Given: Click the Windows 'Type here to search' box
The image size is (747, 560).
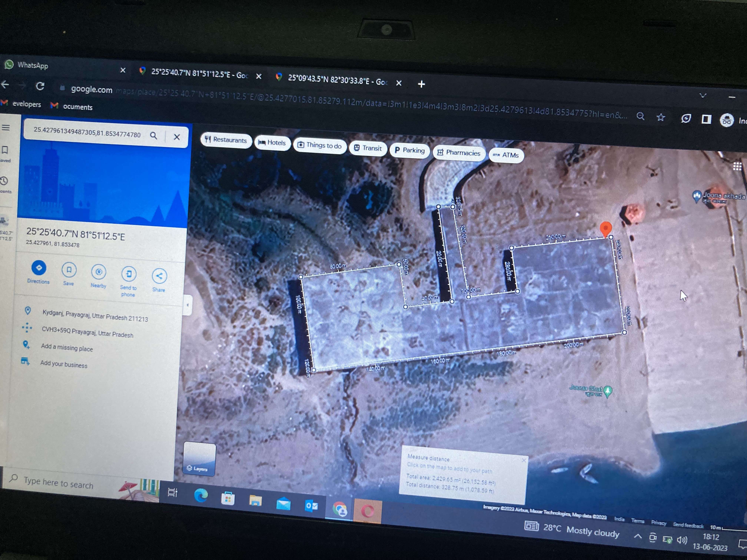Looking at the screenshot, I should click(81, 483).
